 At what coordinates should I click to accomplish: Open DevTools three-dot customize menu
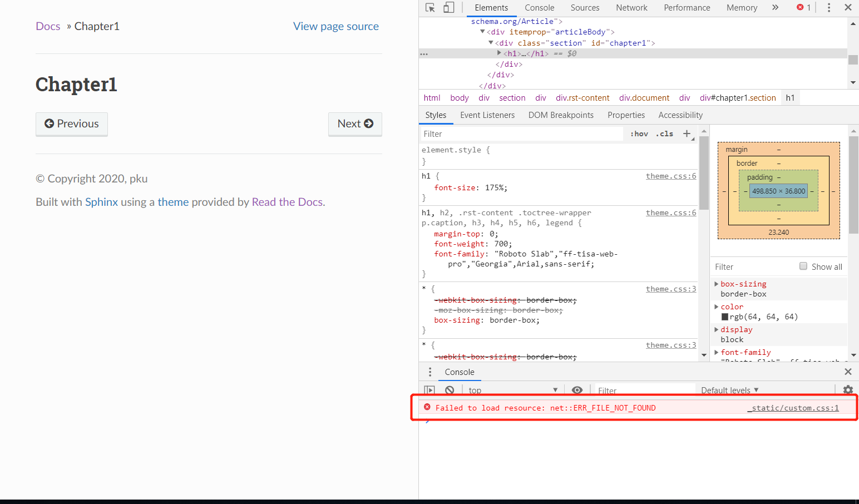829,8
